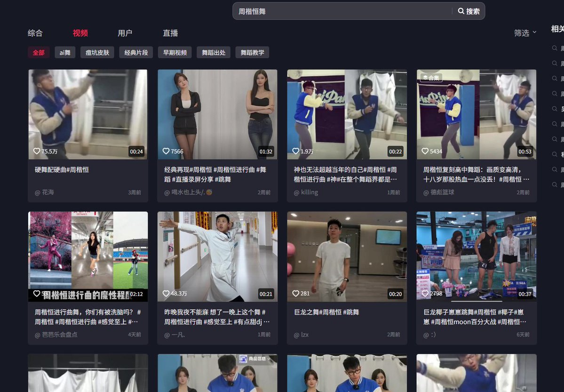Viewport: 564px width, 392px height.
Task: Click title 硬舞配硬曲#周楷恒
Action: click(x=62, y=169)
